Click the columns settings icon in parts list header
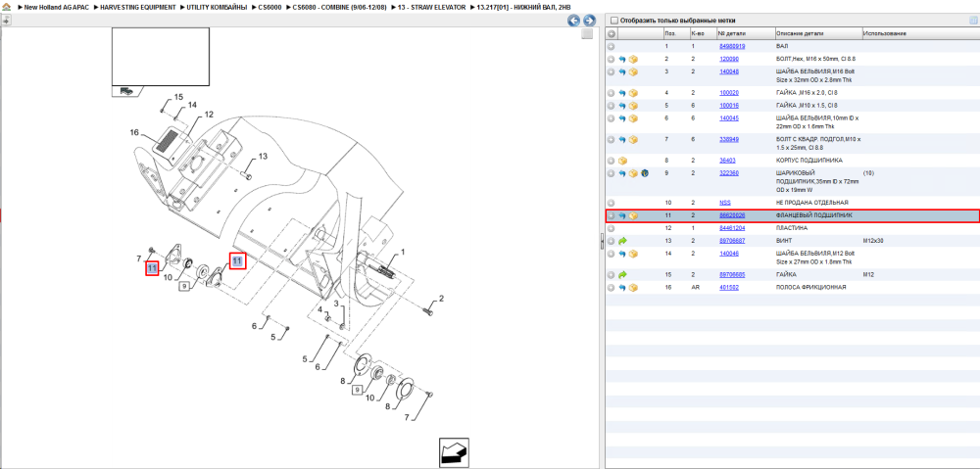This screenshot has width=980, height=469. (972, 20)
